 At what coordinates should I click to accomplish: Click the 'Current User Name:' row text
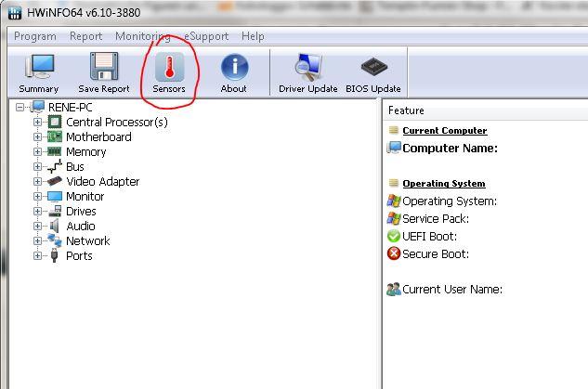click(452, 290)
